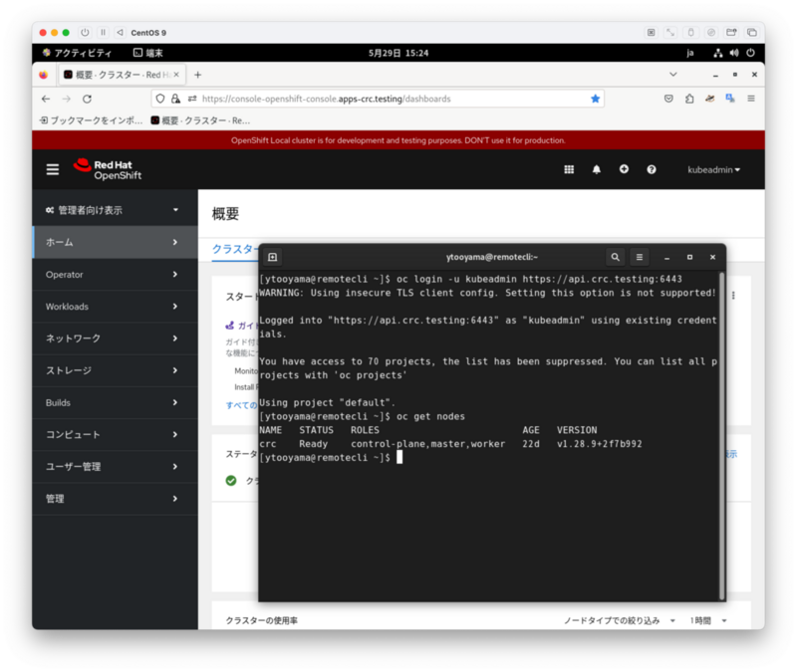The width and height of the screenshot is (797, 672).
Task: Select the クラスター tab on overview page
Action: [234, 249]
